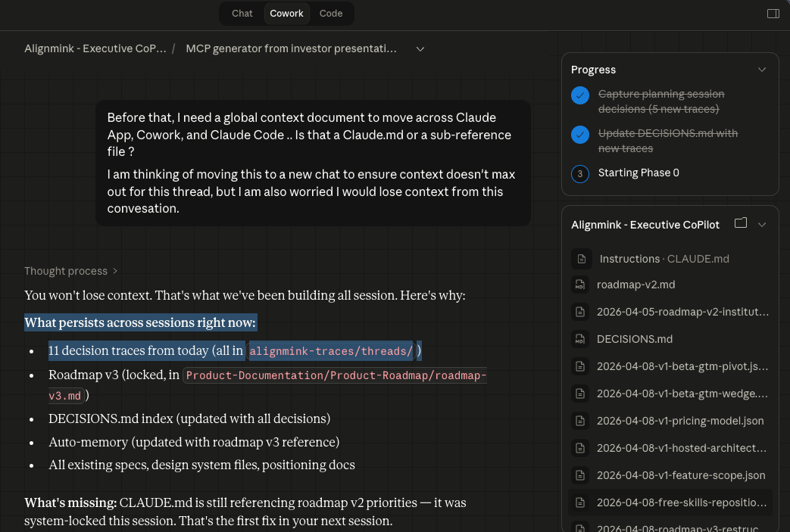Click the roadmap-v2.md markdown file icon

click(x=580, y=285)
